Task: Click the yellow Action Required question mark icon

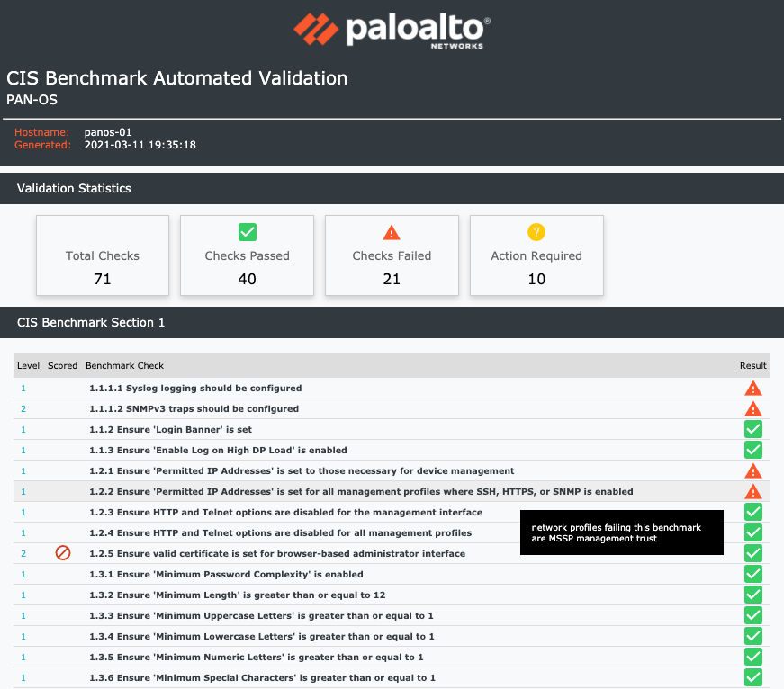Action: pyautogui.click(x=536, y=232)
